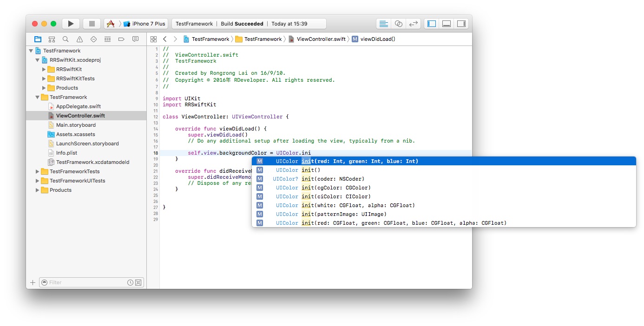The image size is (644, 326).
Task: Click the add (+) button in navigator footer
Action: click(x=33, y=282)
